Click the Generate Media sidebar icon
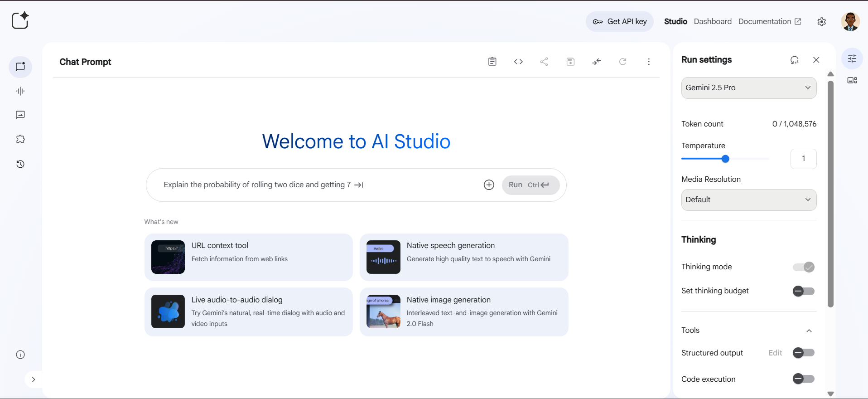Viewport: 868px width, 399px height. (x=20, y=115)
